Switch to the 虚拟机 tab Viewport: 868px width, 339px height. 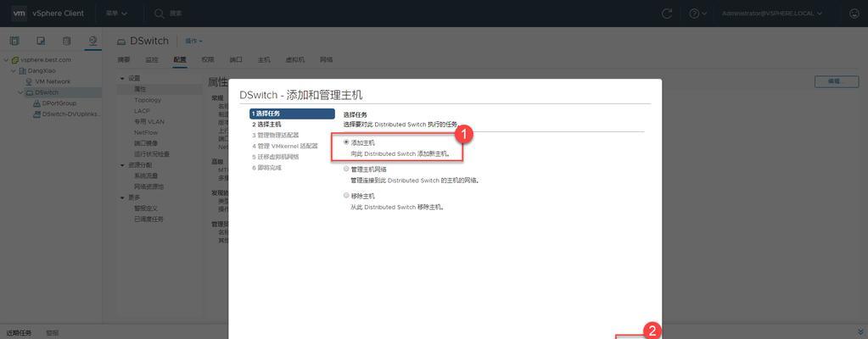click(295, 59)
